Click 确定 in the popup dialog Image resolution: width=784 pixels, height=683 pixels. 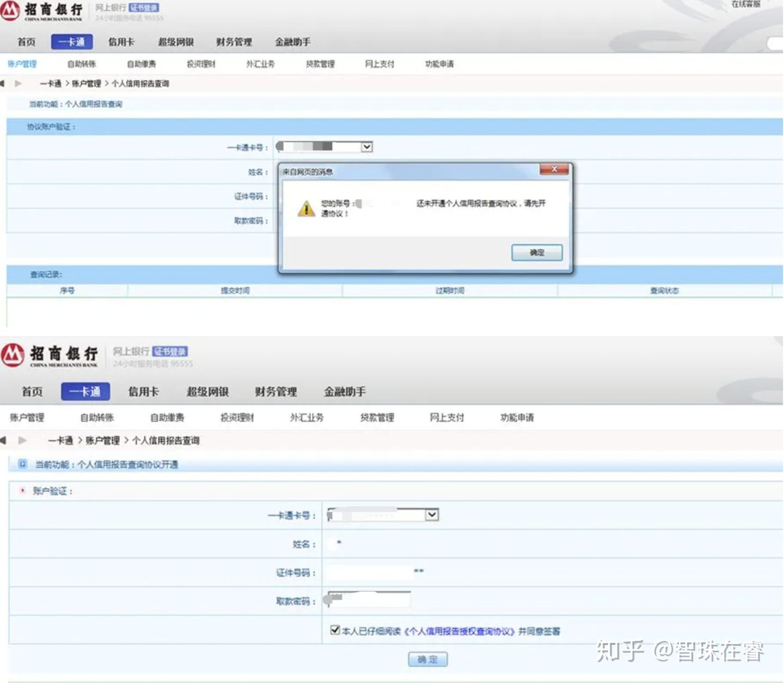pyautogui.click(x=537, y=252)
